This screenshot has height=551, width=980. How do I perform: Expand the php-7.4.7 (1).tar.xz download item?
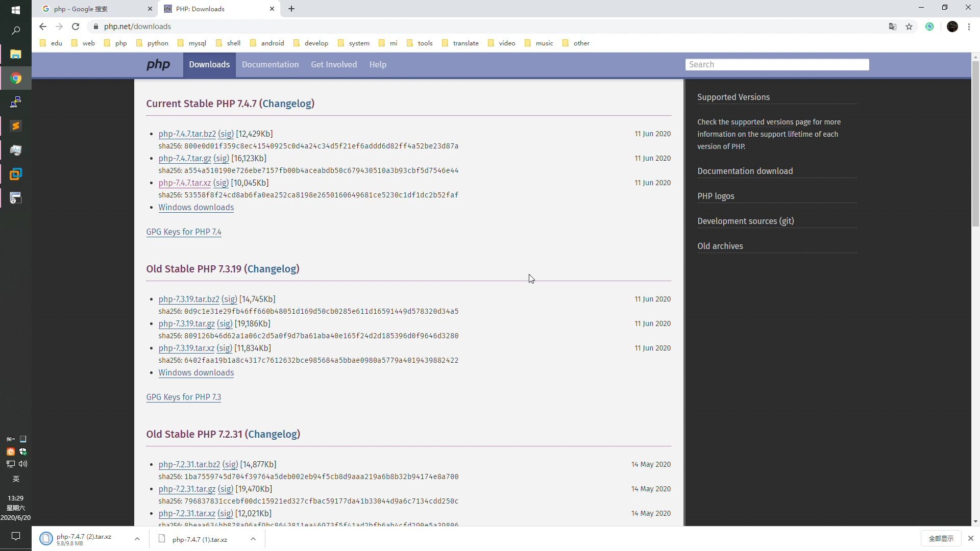[253, 539]
